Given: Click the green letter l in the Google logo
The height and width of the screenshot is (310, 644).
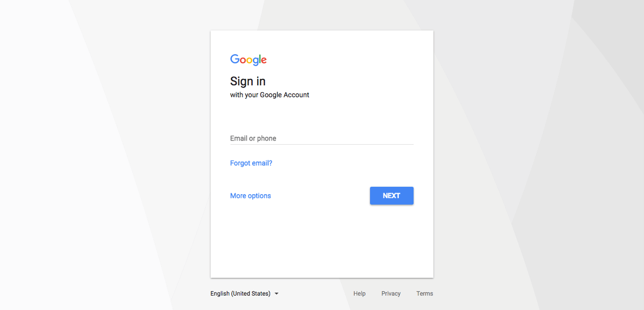Looking at the screenshot, I should (259, 59).
